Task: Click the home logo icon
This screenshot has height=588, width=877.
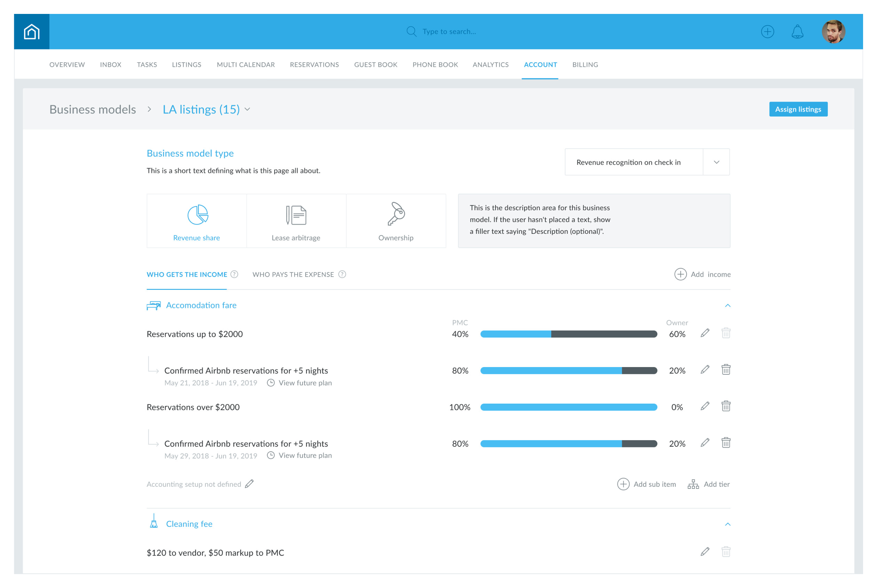Action: [32, 32]
